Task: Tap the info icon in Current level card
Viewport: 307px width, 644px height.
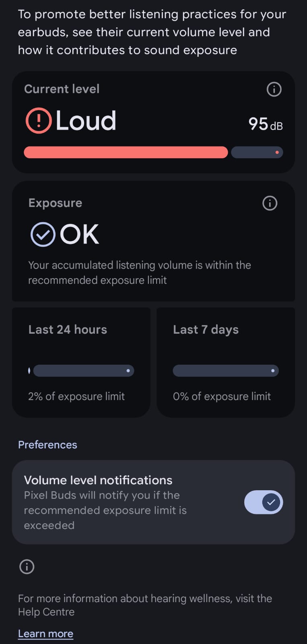Action: (x=274, y=89)
